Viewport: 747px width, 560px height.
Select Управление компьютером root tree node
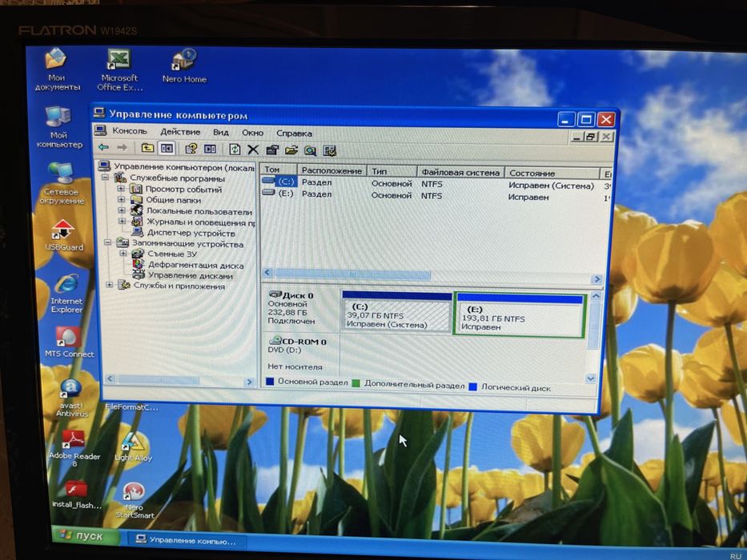184,167
